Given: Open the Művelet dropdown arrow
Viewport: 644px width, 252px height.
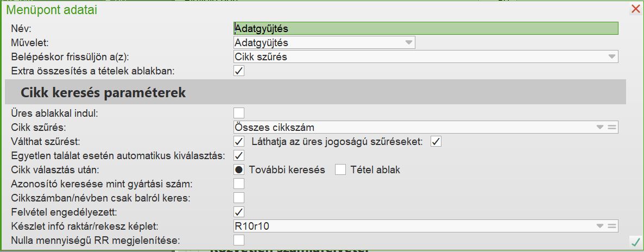Looking at the screenshot, I should [x=408, y=42].
